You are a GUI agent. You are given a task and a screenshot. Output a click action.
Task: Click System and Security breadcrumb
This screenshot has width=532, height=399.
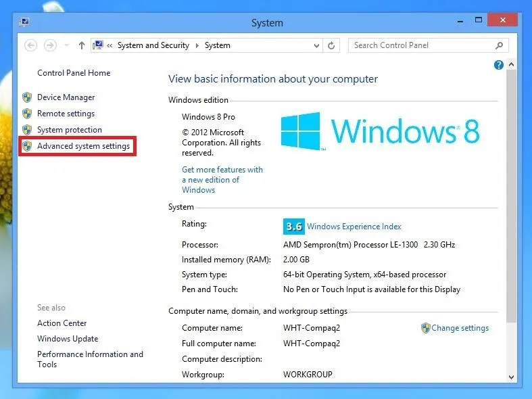click(x=153, y=45)
